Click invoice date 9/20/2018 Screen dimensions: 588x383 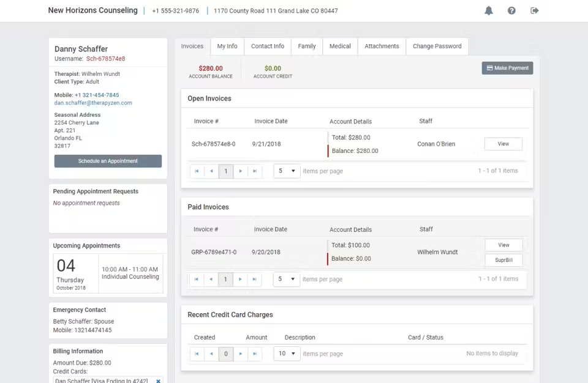point(266,252)
